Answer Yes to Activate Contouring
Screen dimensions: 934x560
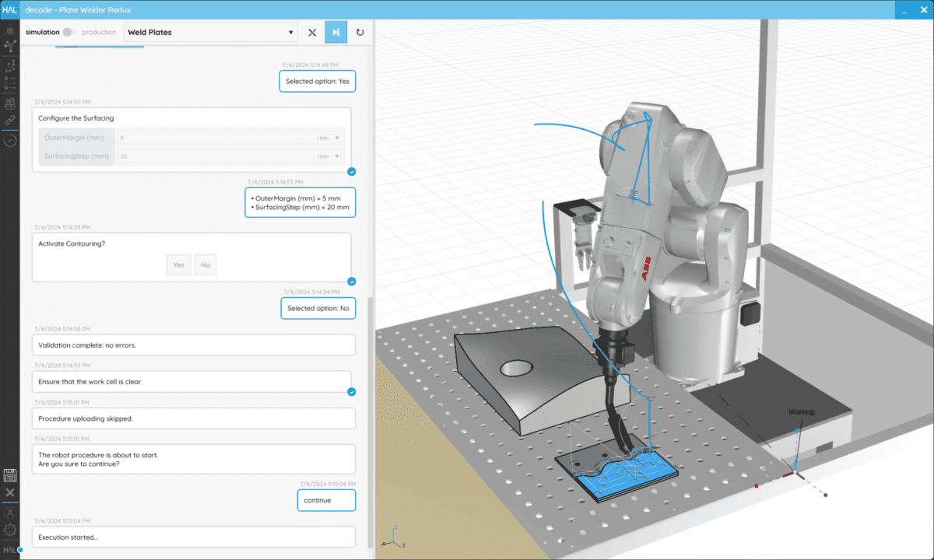(x=178, y=264)
